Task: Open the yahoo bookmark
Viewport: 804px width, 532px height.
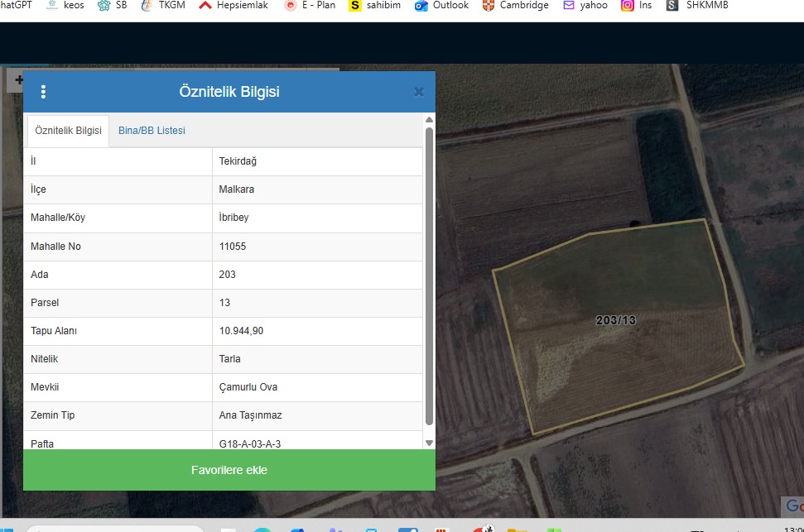Action: click(585, 5)
